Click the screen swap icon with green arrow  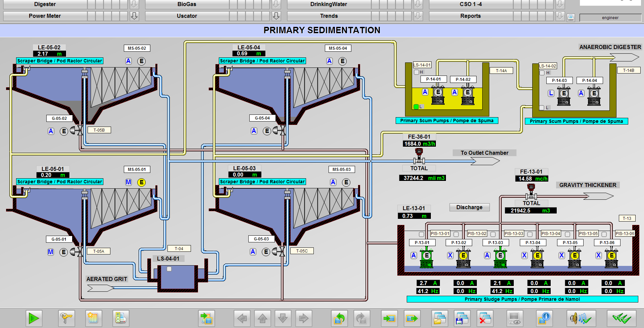click(206, 318)
